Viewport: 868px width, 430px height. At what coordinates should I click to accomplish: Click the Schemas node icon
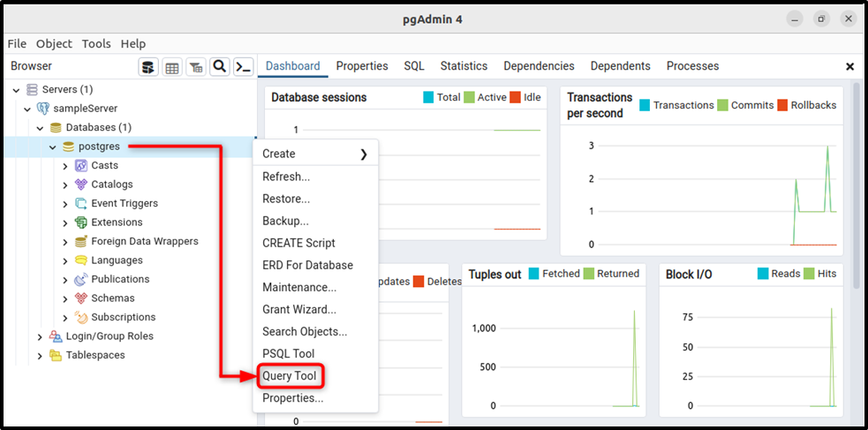[x=81, y=298]
